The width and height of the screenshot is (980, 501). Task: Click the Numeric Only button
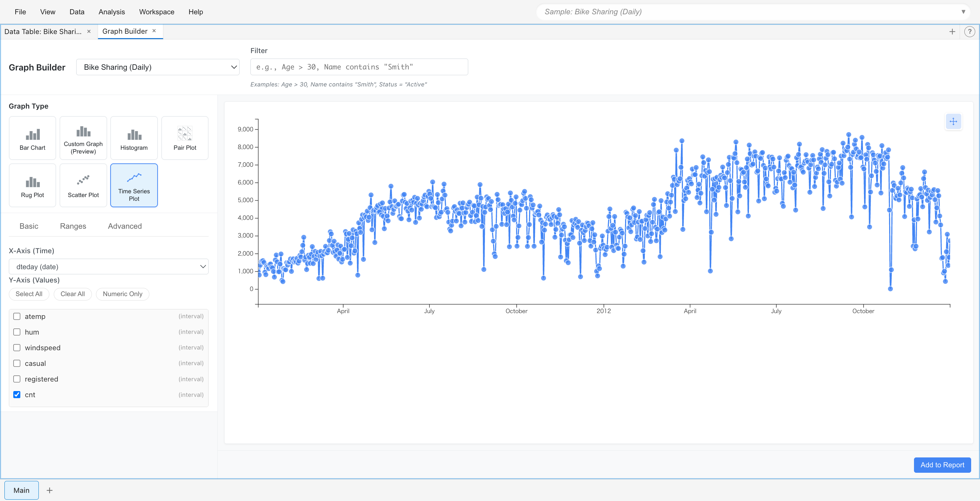click(122, 294)
